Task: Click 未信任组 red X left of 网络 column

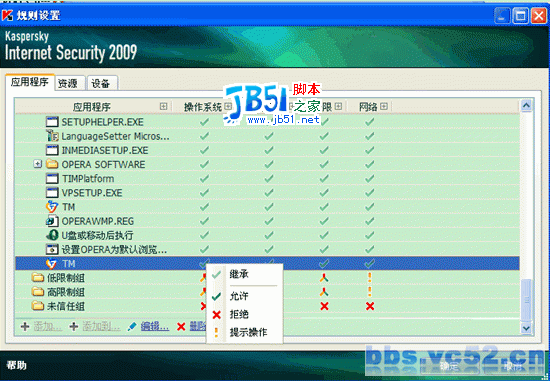Action: coord(324,306)
